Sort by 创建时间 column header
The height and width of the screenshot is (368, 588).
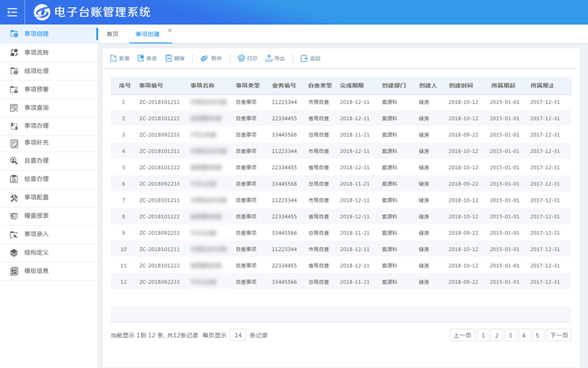(461, 86)
